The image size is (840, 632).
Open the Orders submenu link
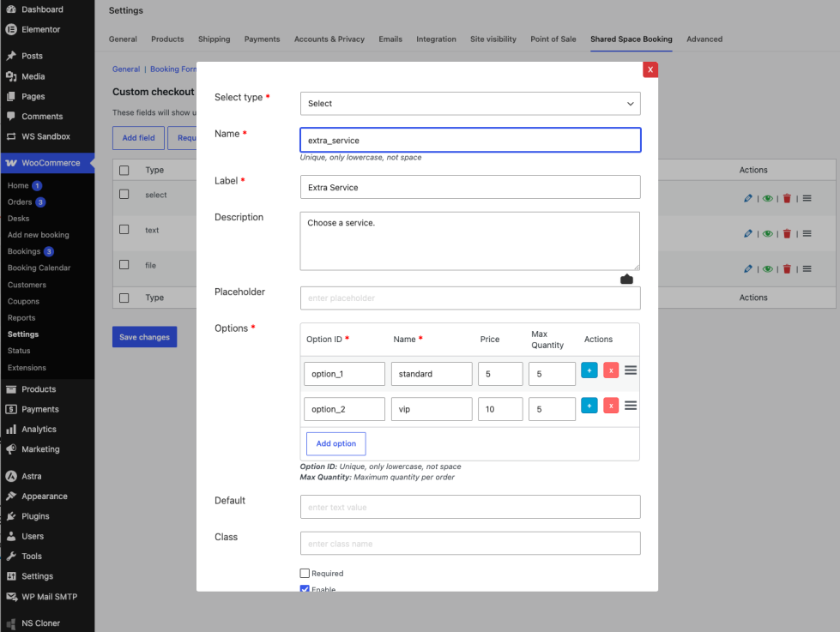coord(20,202)
